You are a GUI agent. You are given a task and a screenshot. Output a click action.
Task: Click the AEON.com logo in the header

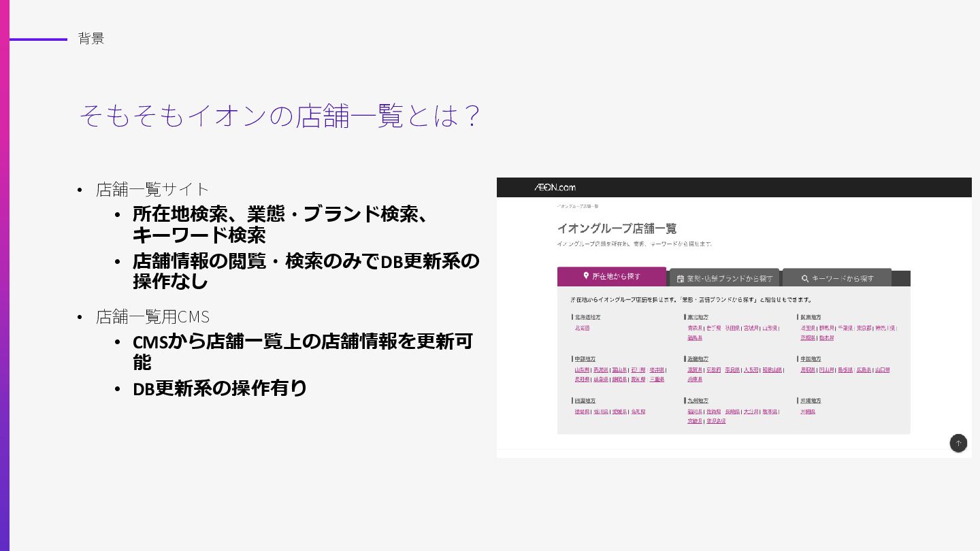tap(555, 187)
